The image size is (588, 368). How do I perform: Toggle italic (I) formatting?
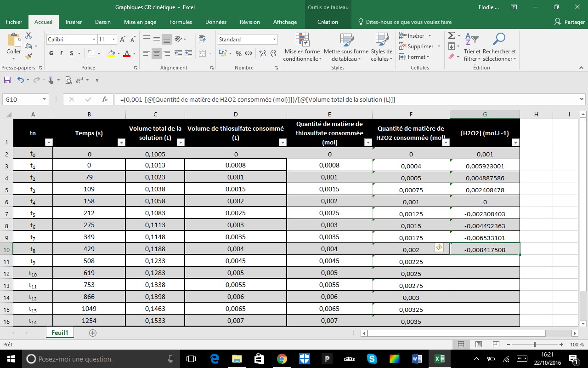coord(62,53)
